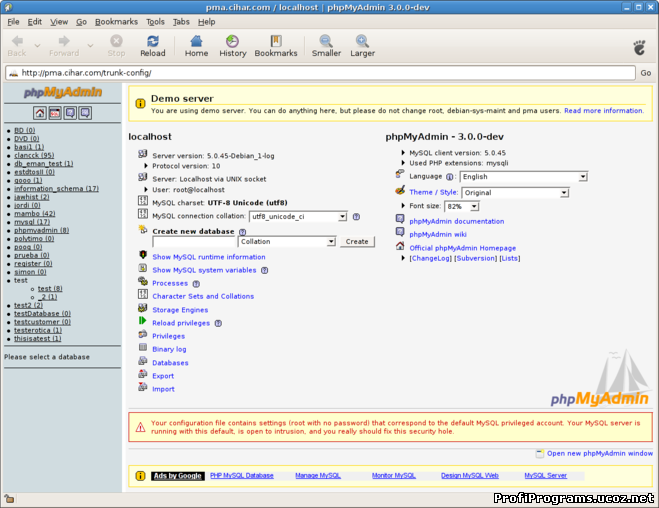Open the phpMyAdmin wiki link
This screenshot has height=508, width=659.
pos(438,234)
